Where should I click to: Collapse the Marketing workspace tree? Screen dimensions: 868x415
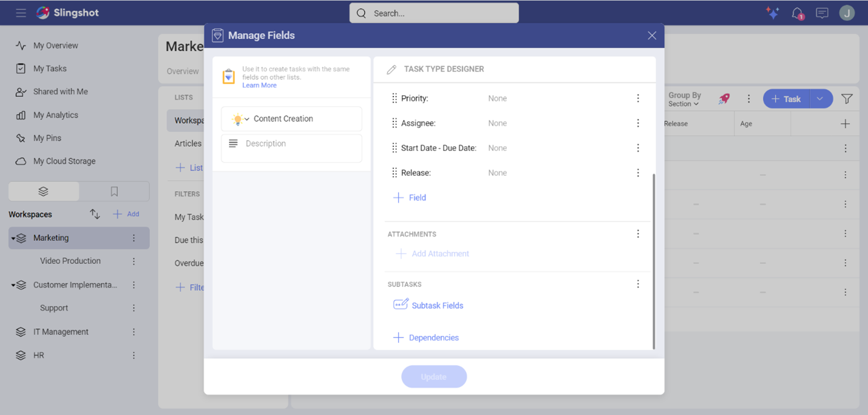tap(13, 238)
